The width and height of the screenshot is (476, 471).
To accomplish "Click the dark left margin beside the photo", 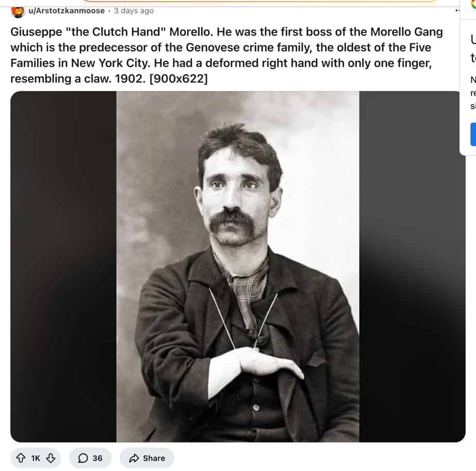I will pos(63,266).
